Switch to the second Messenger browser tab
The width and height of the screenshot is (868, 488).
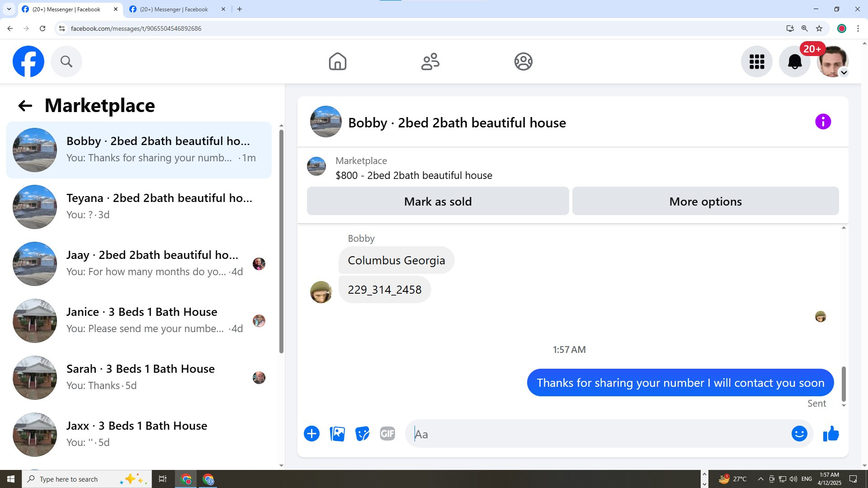[174, 9]
